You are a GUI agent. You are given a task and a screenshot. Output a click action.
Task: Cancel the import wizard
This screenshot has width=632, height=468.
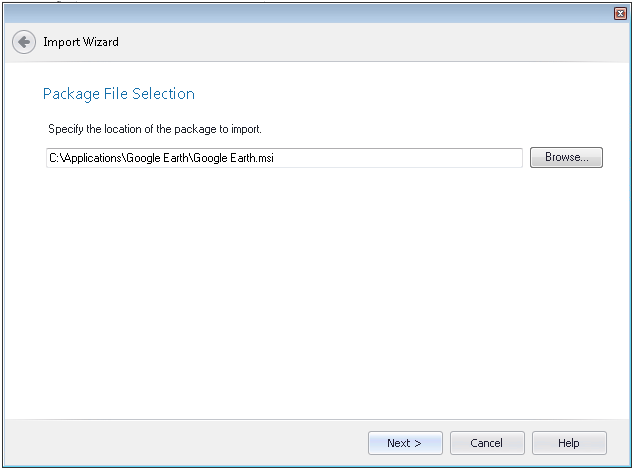(486, 443)
